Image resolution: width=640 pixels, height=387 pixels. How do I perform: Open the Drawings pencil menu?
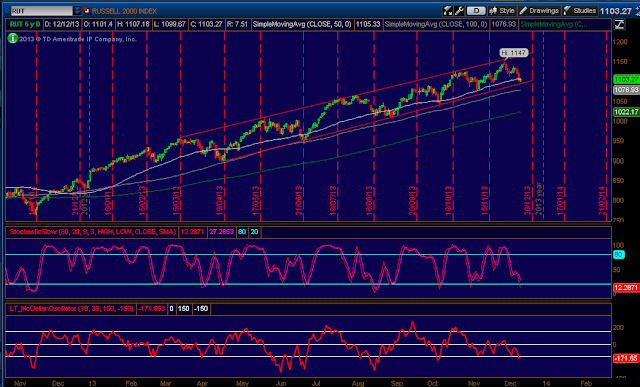[539, 11]
